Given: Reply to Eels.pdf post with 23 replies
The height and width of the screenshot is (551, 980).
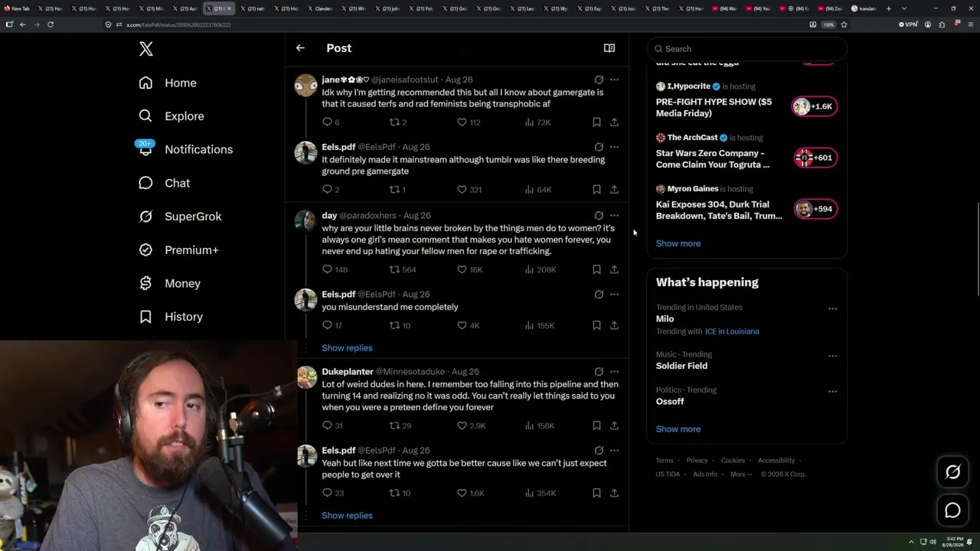Looking at the screenshot, I should (x=332, y=493).
